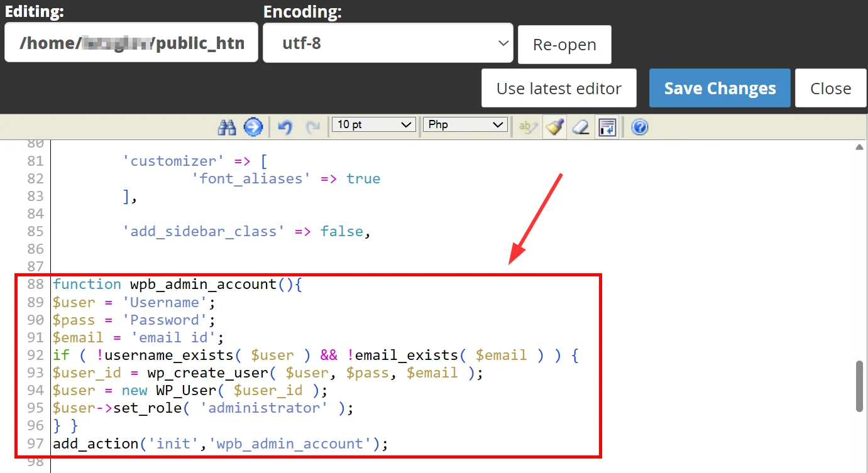Undo the last edit
This screenshot has width=868, height=473.
(x=285, y=128)
